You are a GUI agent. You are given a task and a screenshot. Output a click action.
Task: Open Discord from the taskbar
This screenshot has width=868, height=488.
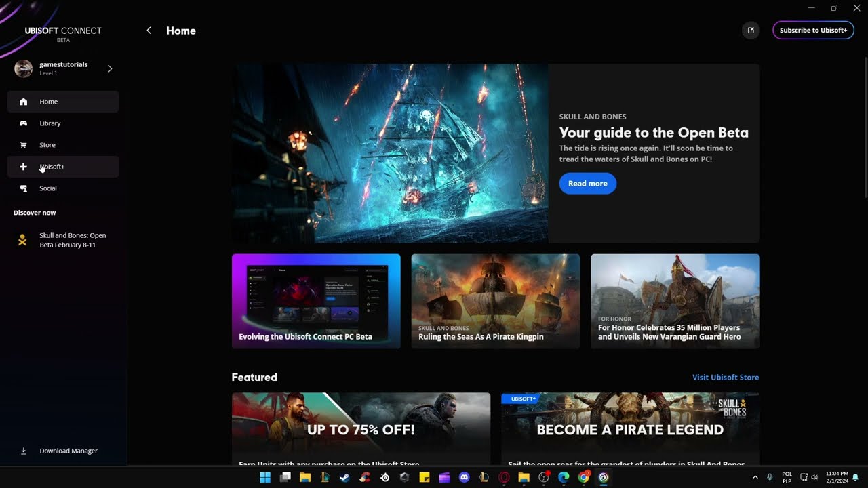point(464,477)
